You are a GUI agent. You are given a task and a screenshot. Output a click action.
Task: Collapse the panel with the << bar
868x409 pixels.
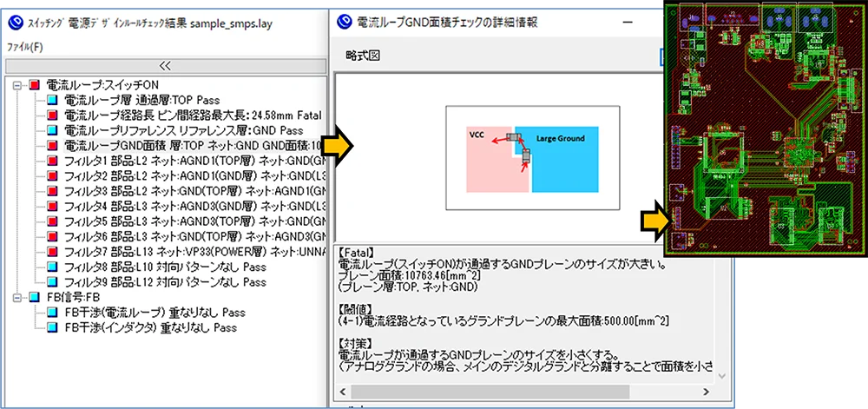(x=164, y=65)
